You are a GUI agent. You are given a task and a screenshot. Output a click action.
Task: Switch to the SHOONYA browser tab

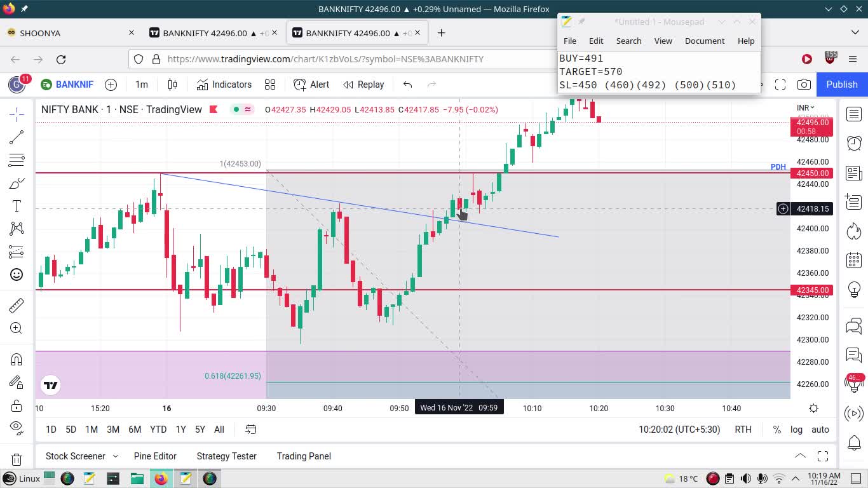[70, 33]
